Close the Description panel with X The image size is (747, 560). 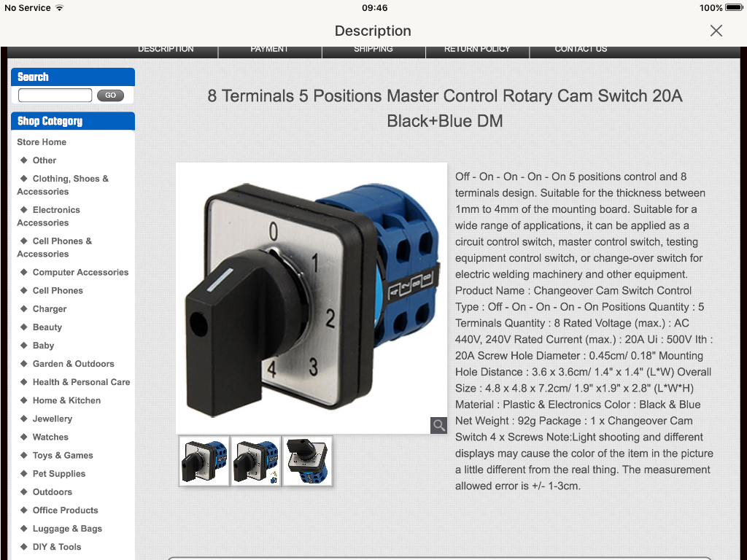pyautogui.click(x=716, y=31)
